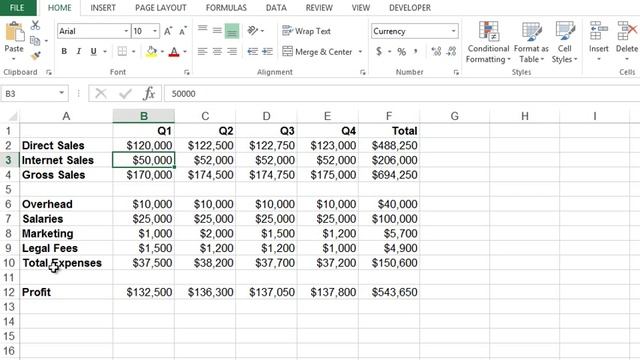Viewport: 640px width, 360px height.
Task: Switch to the VIEW tab
Action: click(361, 8)
